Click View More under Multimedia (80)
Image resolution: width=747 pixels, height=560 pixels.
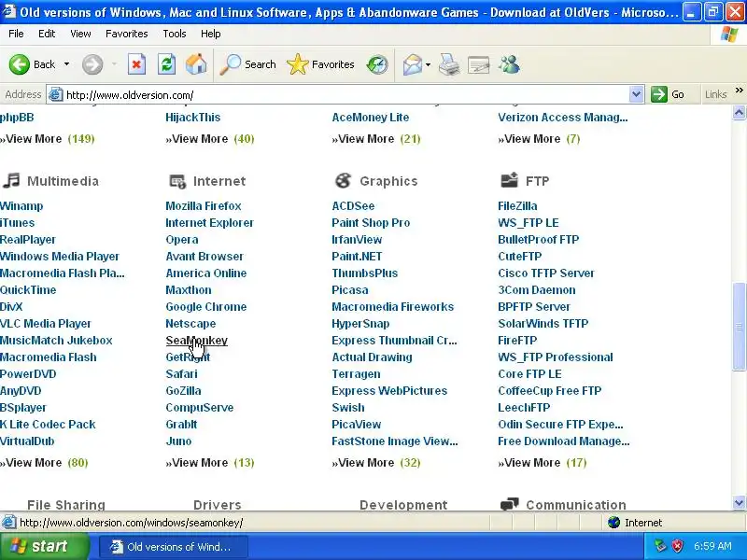32,462
